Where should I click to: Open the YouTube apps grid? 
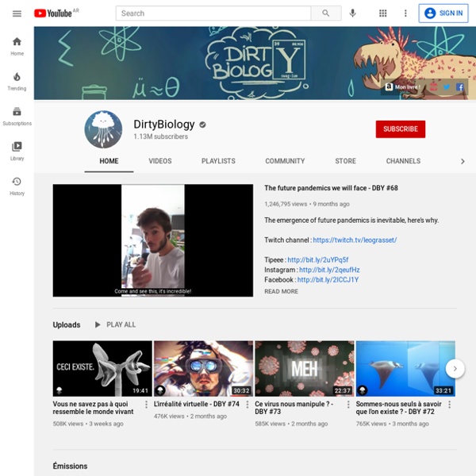pyautogui.click(x=383, y=13)
